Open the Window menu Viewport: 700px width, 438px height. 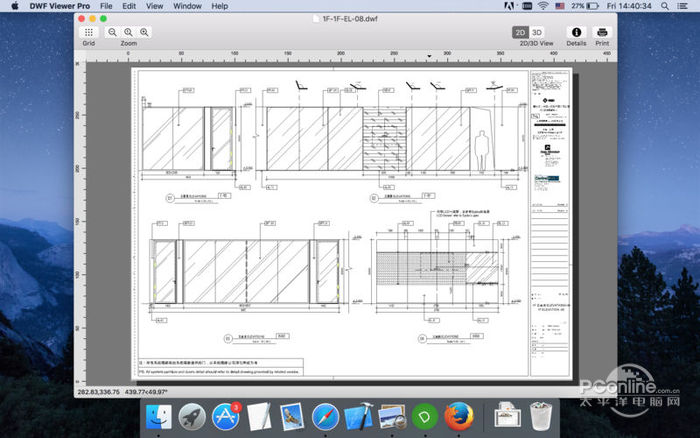click(187, 6)
